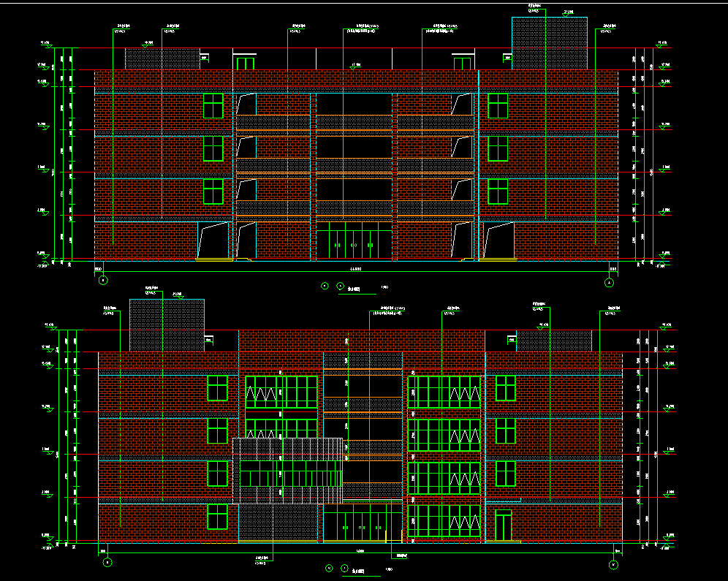
Task: Select the green single door at bottom-right elevation
Action: [x=503, y=527]
